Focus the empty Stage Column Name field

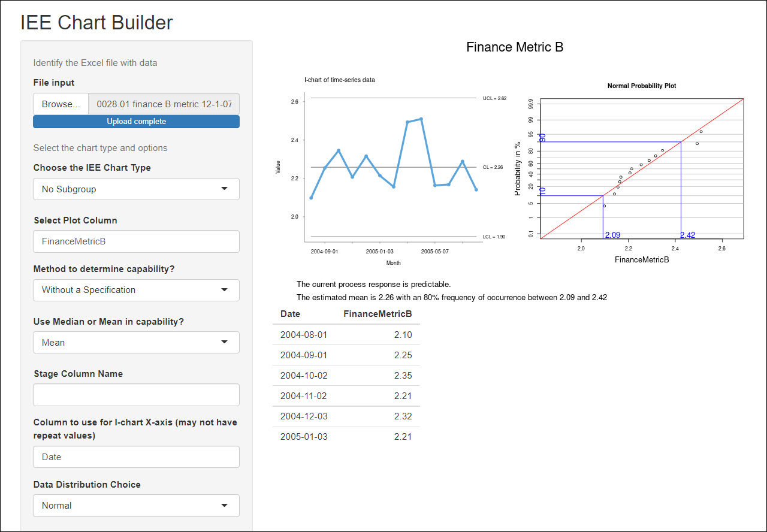point(136,395)
